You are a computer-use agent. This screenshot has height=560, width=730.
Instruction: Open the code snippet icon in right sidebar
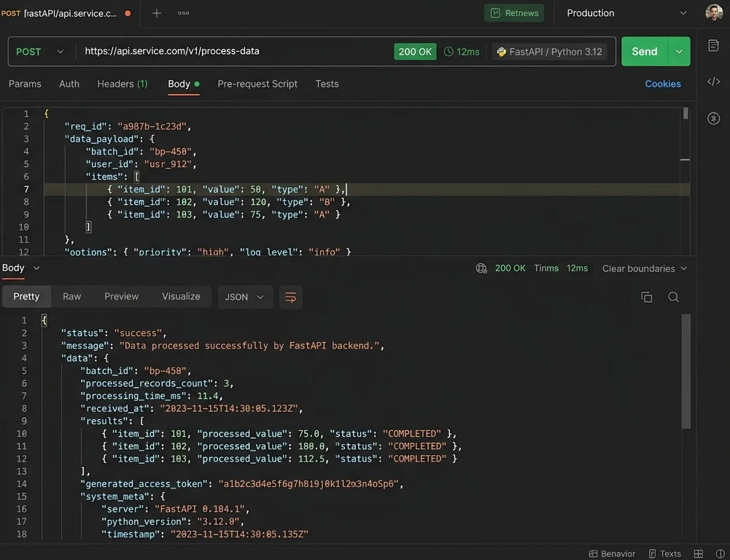click(713, 82)
